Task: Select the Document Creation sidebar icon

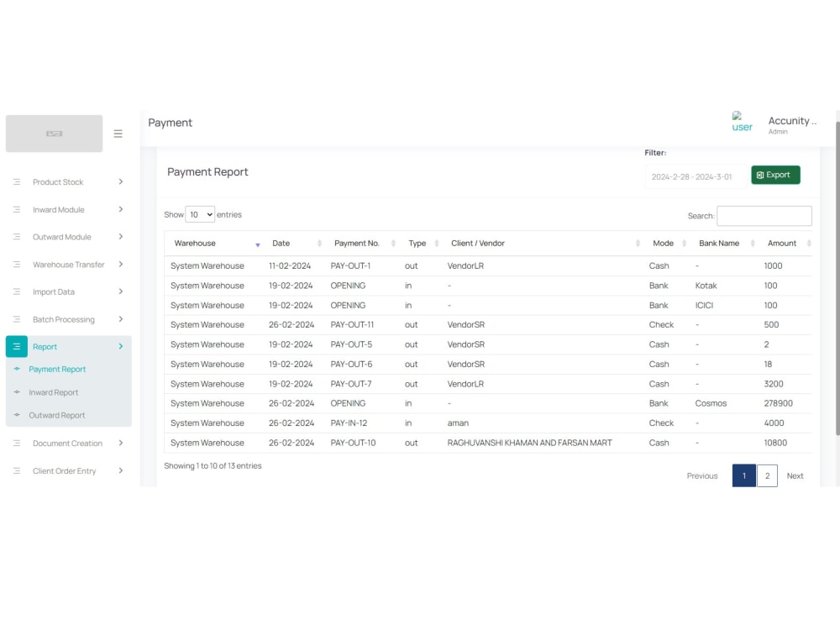Action: pos(16,443)
